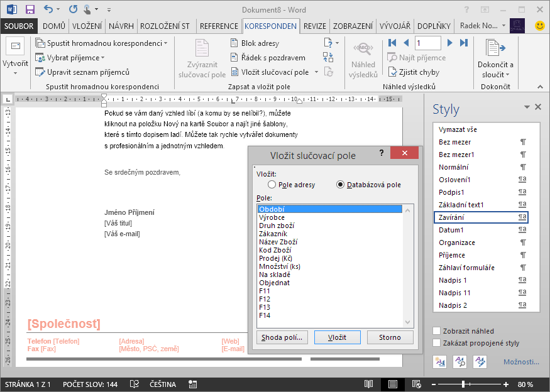
Task: Open Vložit slučovací pole dropdown arrow
Action: point(316,72)
